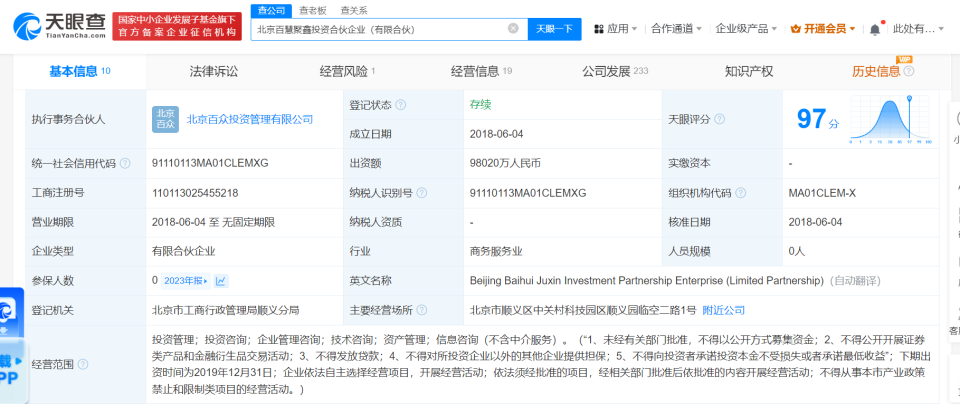Viewport: 960px width, 404px height.
Task: Click the 天眼一下 search button
Action: tap(555, 29)
